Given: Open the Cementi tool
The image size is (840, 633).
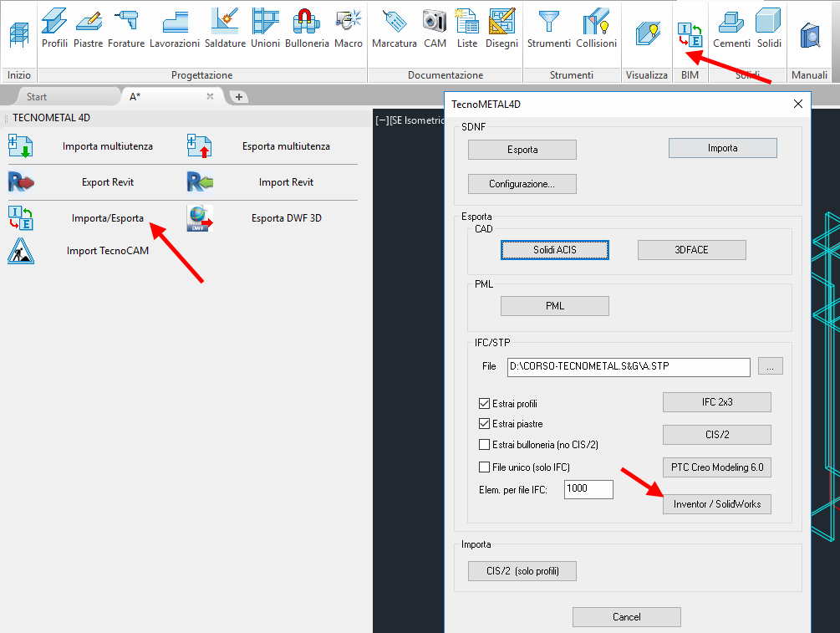Looking at the screenshot, I should click(x=731, y=28).
